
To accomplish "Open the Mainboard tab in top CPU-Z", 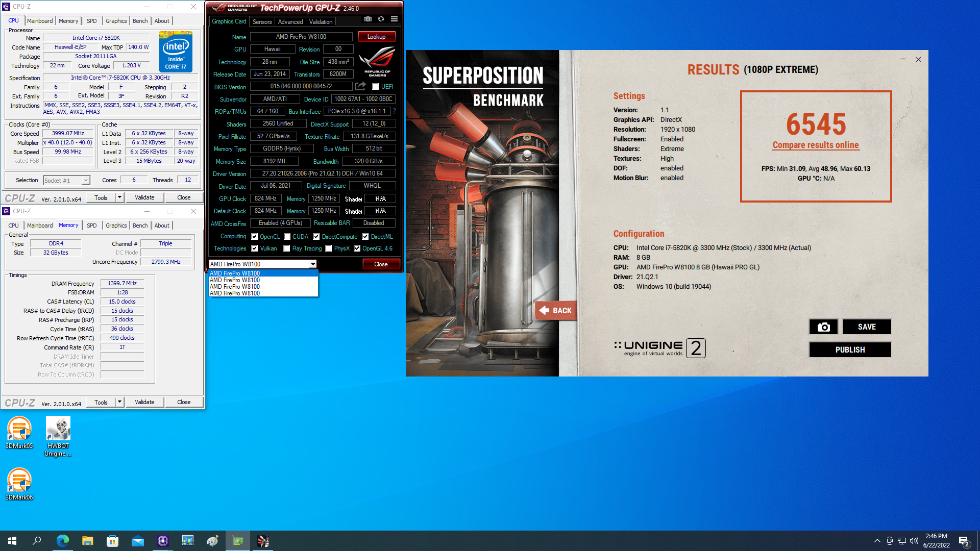I will pyautogui.click(x=40, y=21).
